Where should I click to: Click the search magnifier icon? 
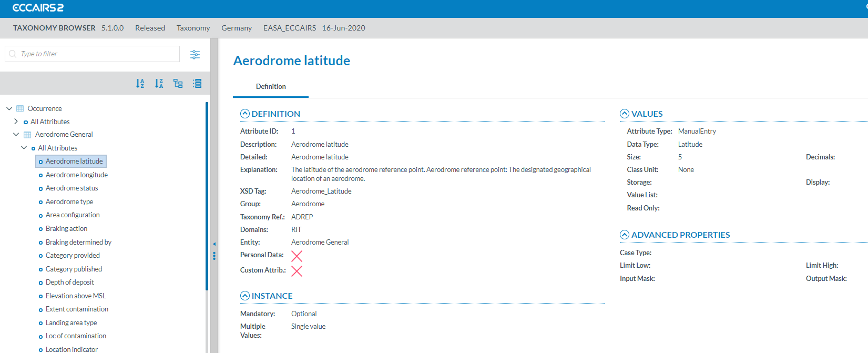pyautogui.click(x=13, y=54)
